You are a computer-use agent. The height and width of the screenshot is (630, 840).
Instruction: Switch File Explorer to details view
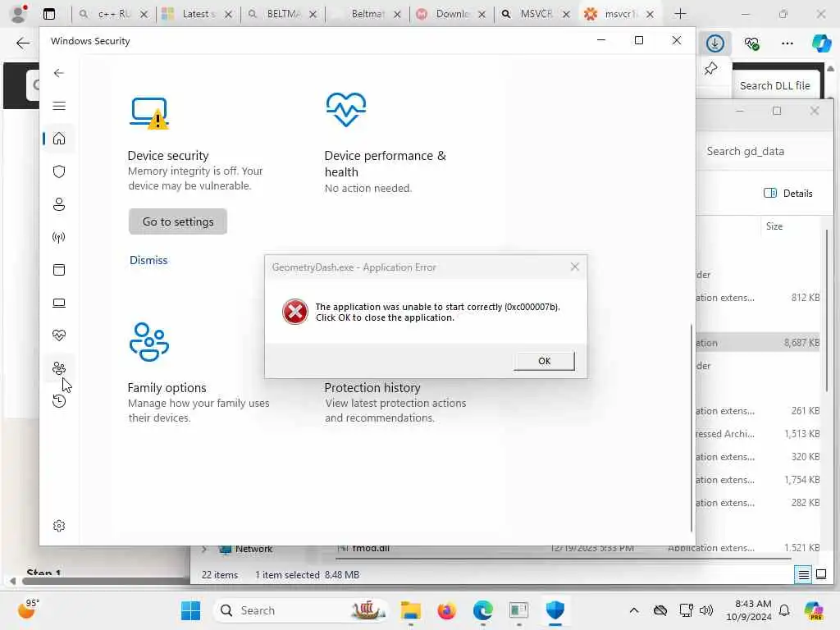pos(804,575)
